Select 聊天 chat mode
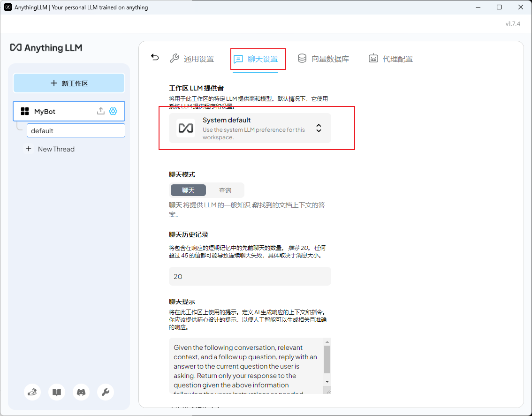 coord(188,190)
